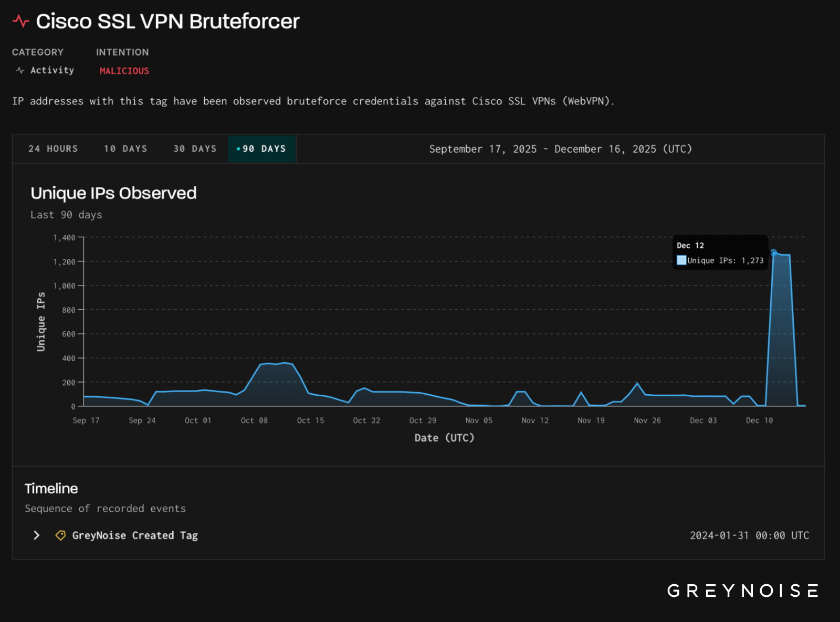840x622 pixels.
Task: Click the yellow tag icon beside GreyNoise Created Tag
Action: point(60,535)
